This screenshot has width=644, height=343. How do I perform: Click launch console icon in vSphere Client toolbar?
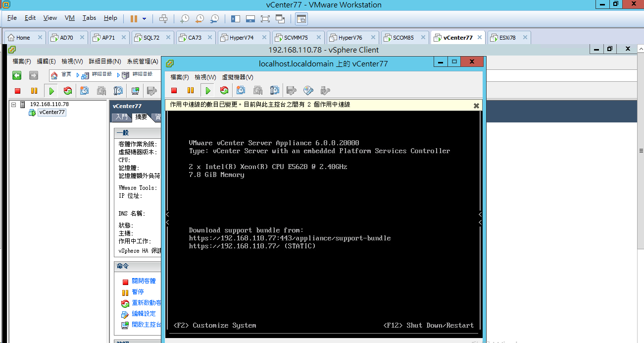135,91
